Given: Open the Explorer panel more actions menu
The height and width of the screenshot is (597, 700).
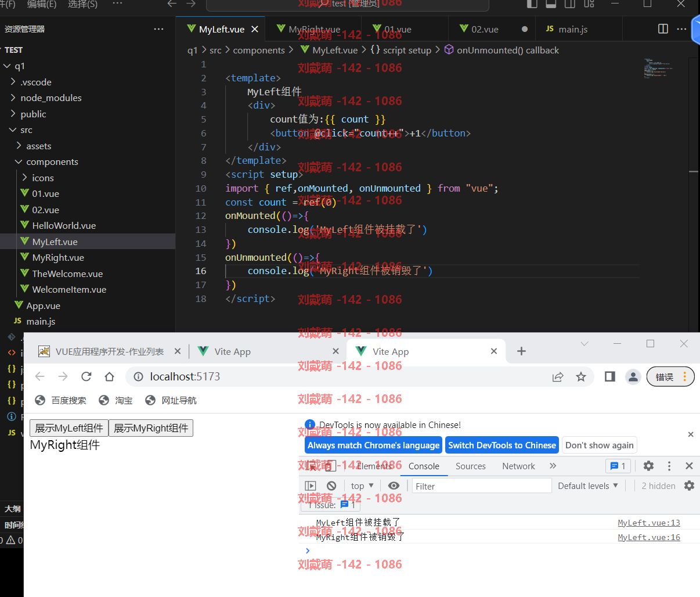Looking at the screenshot, I should (x=158, y=29).
